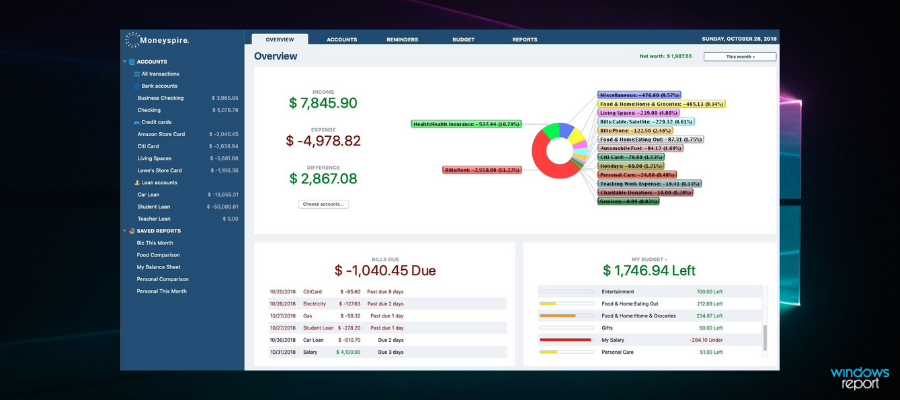Open the Budget tab
This screenshot has width=900, height=400.
pyautogui.click(x=463, y=40)
